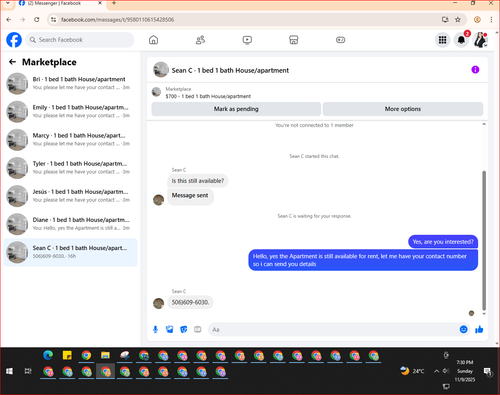
Task: Open the Chrome three-dot menu
Action: [491, 20]
